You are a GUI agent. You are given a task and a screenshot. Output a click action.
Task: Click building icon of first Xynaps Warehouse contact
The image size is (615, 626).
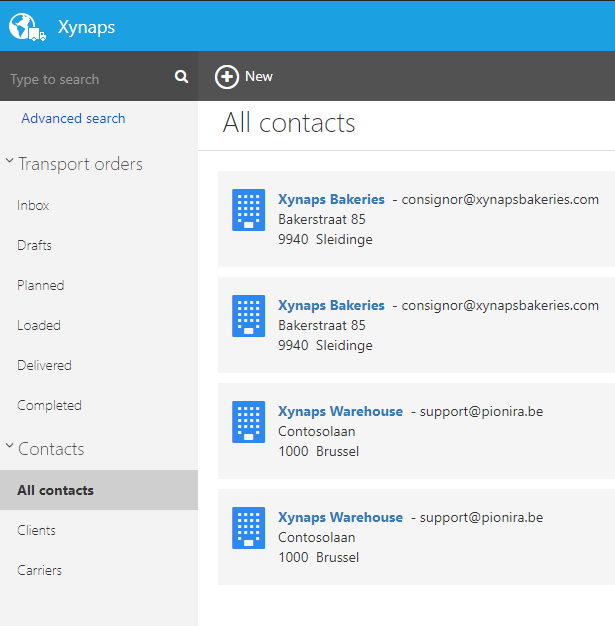click(x=248, y=422)
